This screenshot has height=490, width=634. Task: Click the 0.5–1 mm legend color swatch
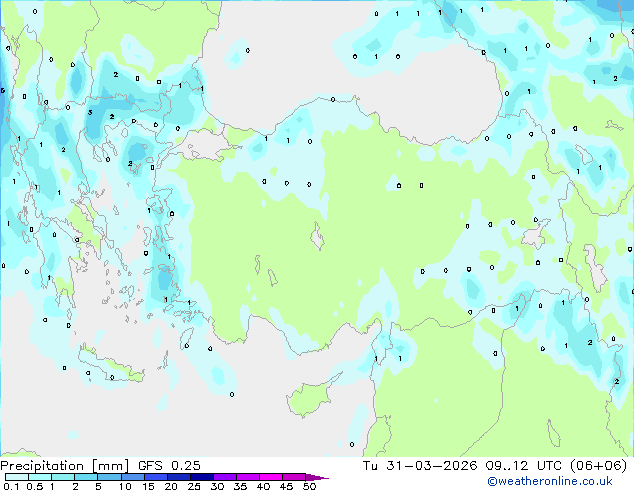click(40, 477)
